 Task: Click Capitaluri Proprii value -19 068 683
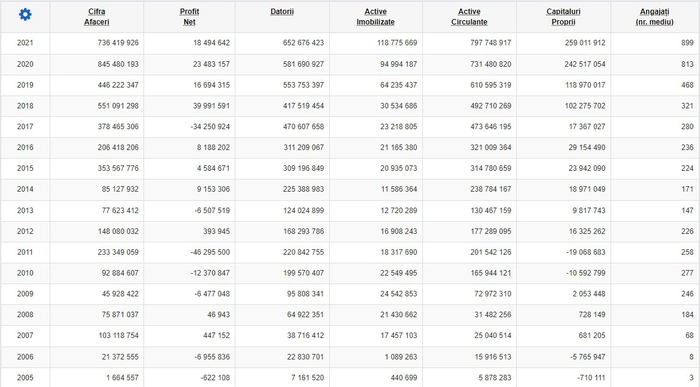(x=585, y=252)
